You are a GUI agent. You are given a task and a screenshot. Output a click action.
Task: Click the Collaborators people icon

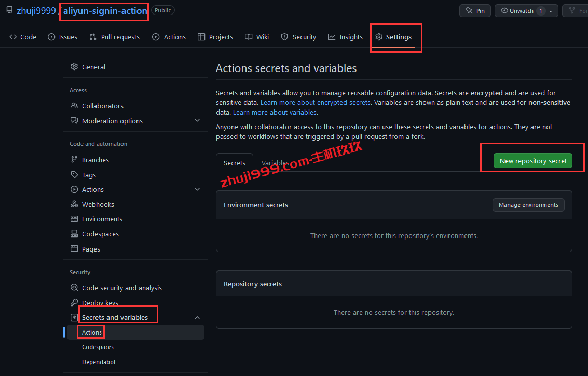74,106
